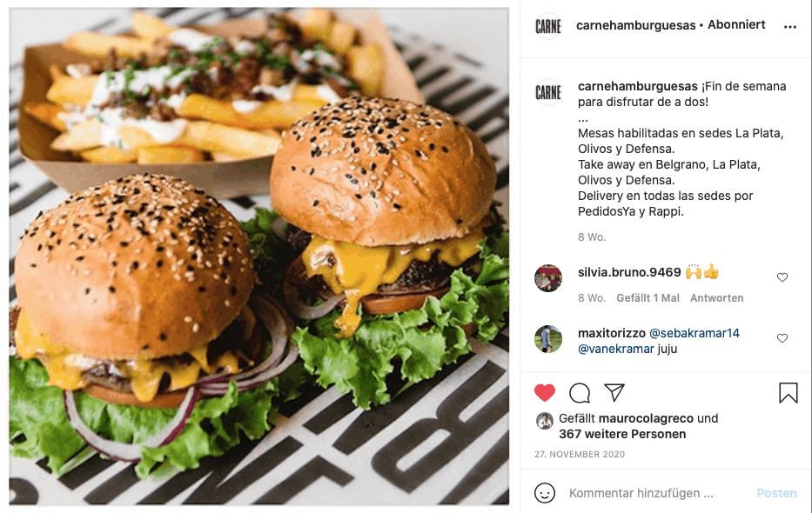Click CARNE profile picture in post header
This screenshot has width=812, height=513.
tap(548, 26)
